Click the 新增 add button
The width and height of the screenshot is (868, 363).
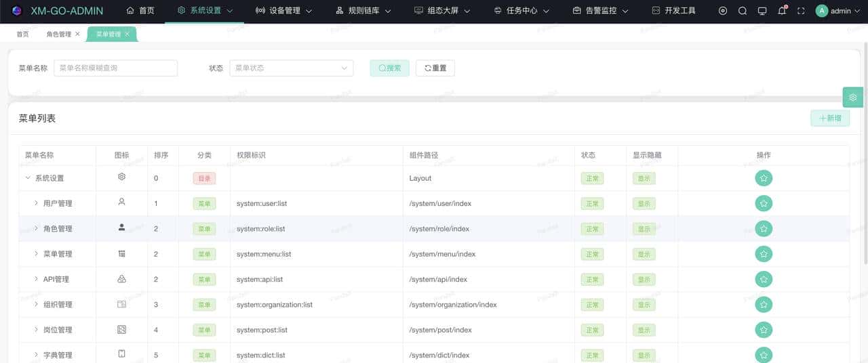tap(830, 118)
